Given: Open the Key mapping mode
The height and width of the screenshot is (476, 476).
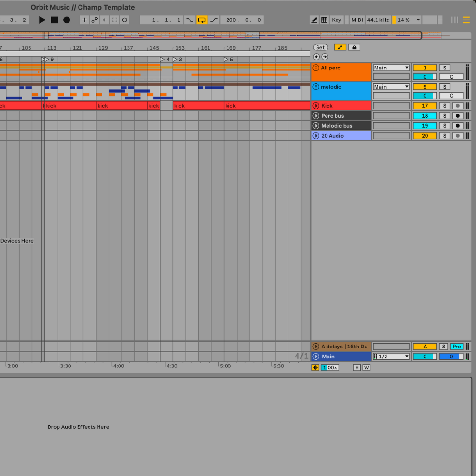Looking at the screenshot, I should 337,20.
